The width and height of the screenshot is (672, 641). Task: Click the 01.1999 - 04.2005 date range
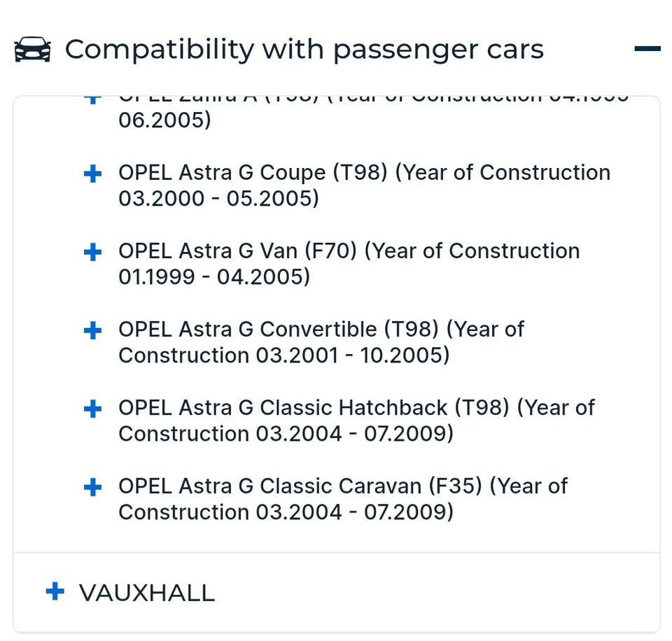(213, 278)
